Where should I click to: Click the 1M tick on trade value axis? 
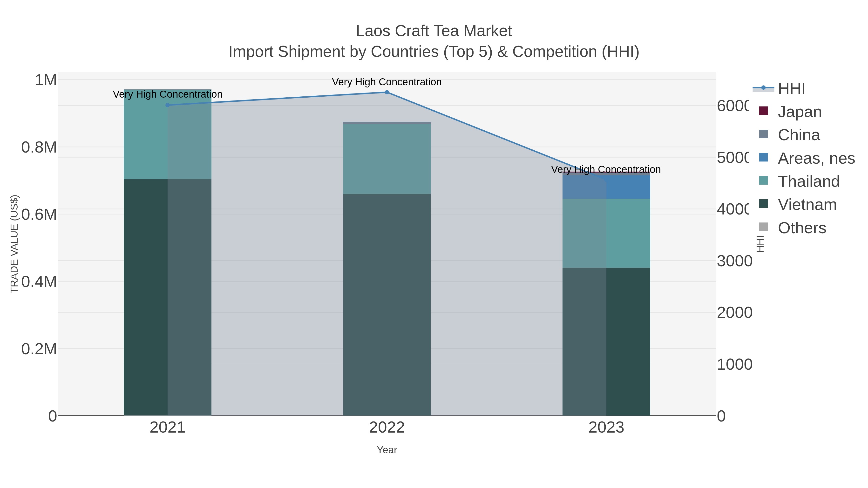[46, 80]
